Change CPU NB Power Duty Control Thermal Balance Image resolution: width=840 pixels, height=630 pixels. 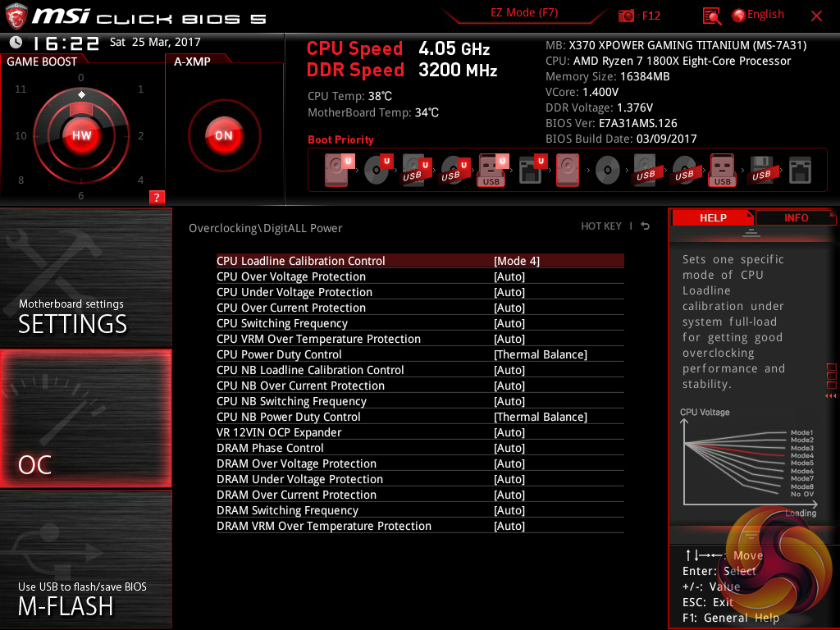click(541, 417)
